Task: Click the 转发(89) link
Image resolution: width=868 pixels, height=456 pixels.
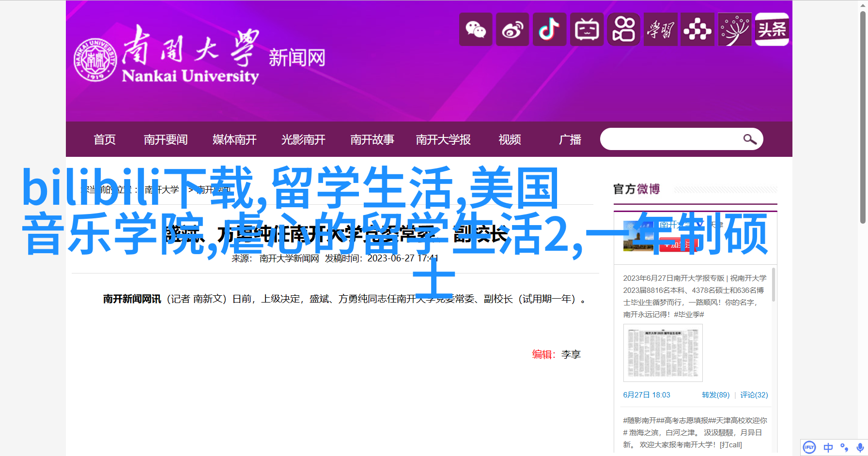Action: 716,395
